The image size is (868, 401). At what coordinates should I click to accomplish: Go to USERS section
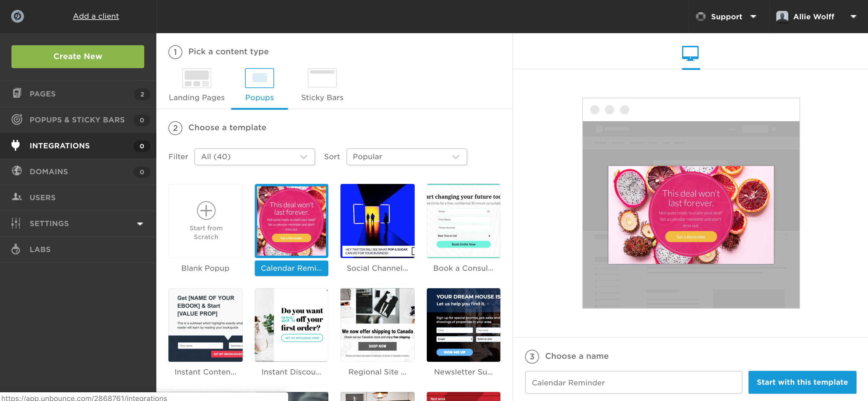43,198
